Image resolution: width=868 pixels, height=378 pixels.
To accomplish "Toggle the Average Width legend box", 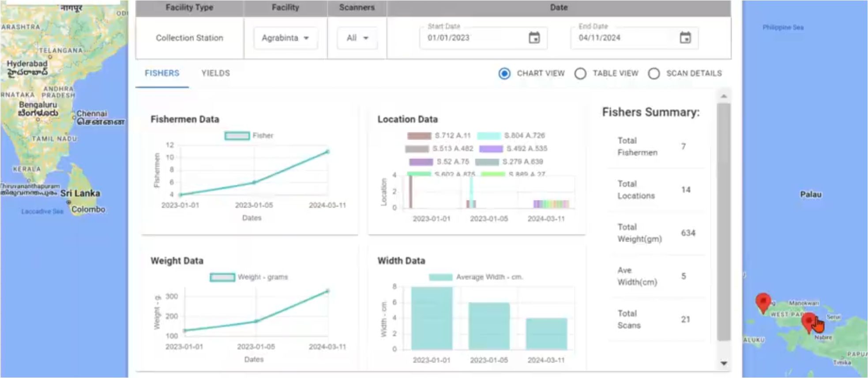I will (440, 277).
